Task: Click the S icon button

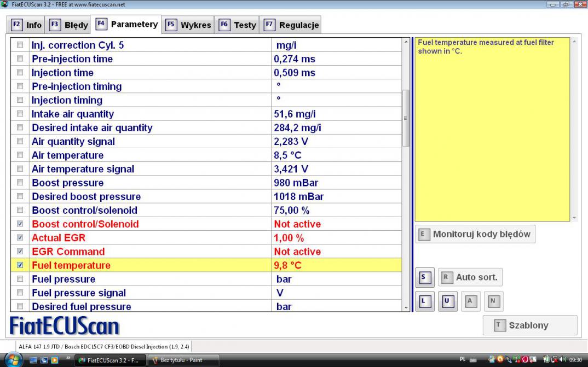Action: pyautogui.click(x=424, y=277)
